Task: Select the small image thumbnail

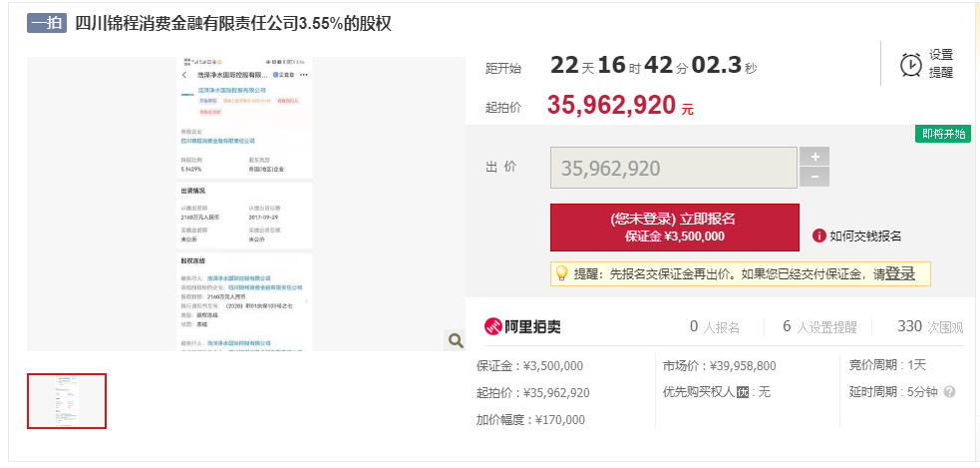Action: pyautogui.click(x=67, y=401)
